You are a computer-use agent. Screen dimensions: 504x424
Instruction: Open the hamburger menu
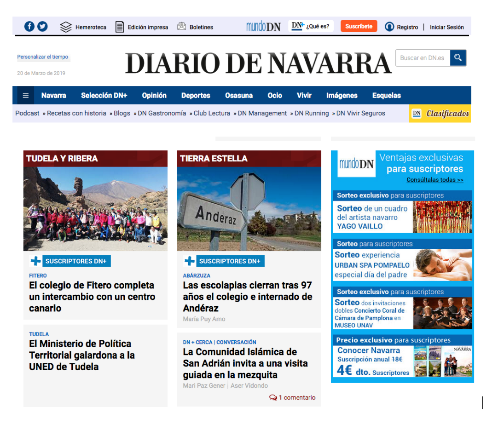click(26, 95)
